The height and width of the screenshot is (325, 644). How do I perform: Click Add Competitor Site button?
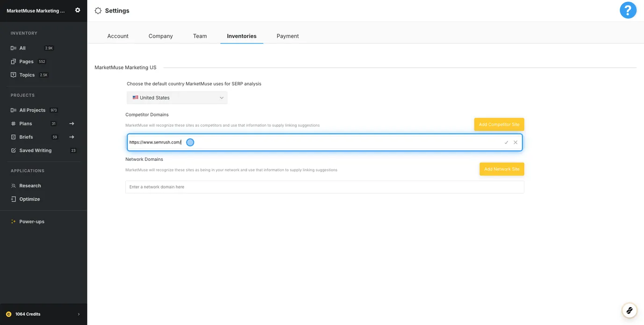[499, 124]
